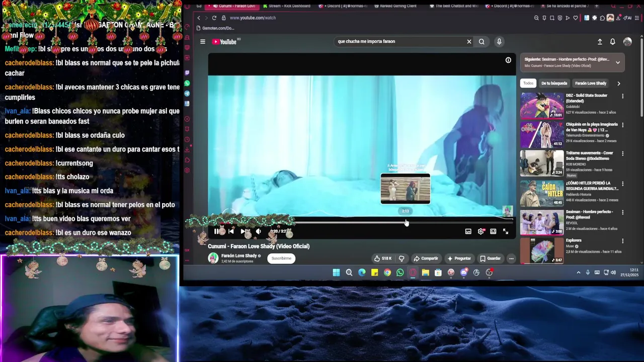Click the YouTube search text field
644x362 pixels.
tap(400, 42)
